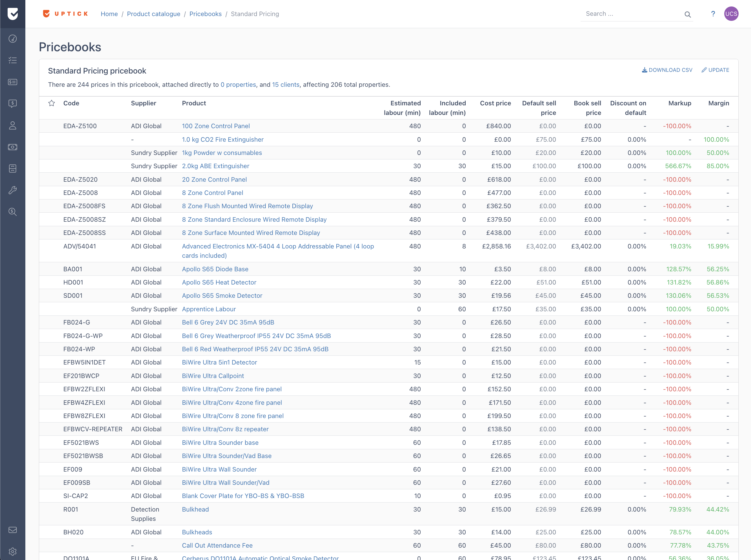Click the Update pricebook button
Viewport: 751px width, 560px height.
coord(715,70)
